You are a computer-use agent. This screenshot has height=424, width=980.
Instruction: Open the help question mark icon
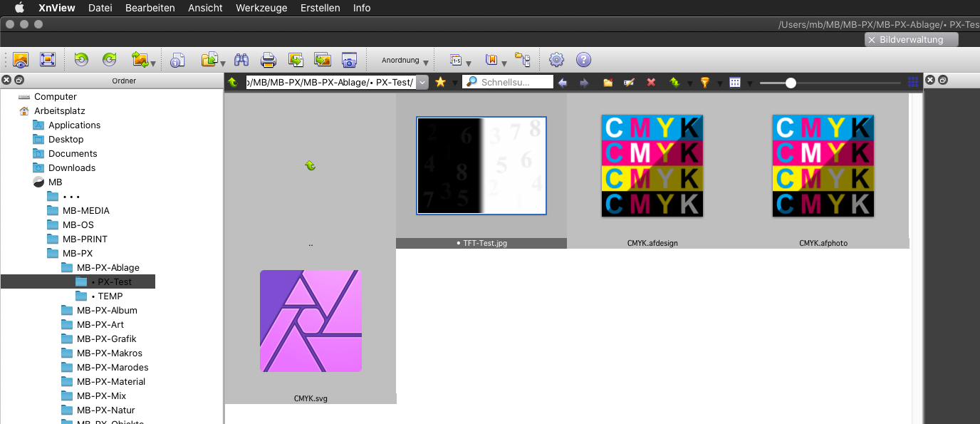tap(583, 60)
